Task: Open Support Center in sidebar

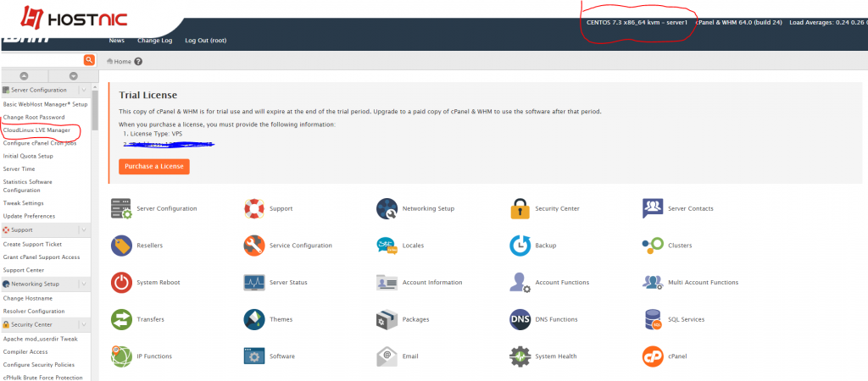Action: pos(23,270)
